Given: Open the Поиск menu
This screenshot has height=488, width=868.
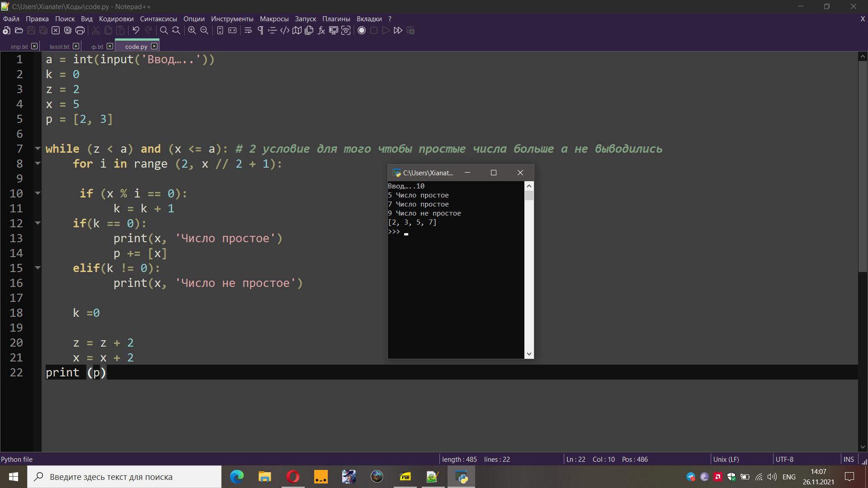Looking at the screenshot, I should click(x=65, y=19).
